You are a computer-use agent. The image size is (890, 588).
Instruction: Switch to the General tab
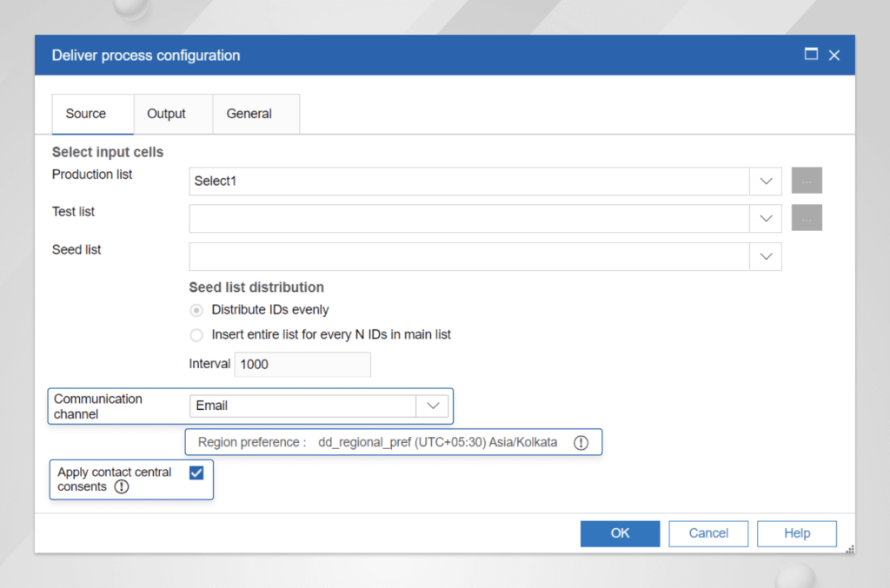click(249, 113)
